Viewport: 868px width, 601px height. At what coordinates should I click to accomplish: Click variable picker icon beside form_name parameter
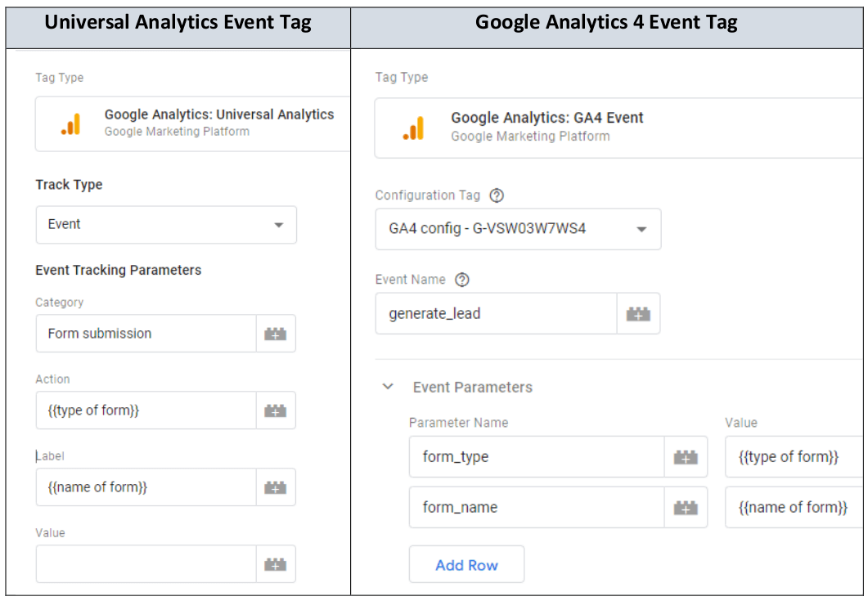tap(686, 508)
